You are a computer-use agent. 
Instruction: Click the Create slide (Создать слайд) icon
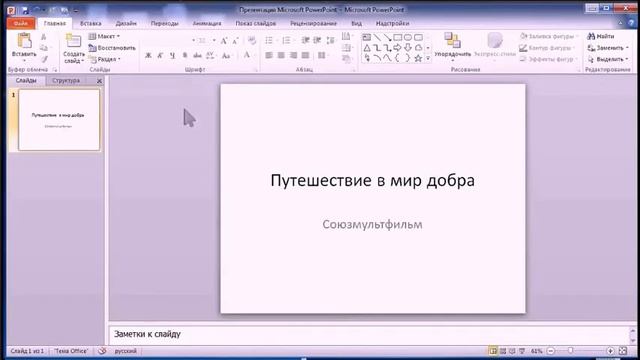coord(73,41)
